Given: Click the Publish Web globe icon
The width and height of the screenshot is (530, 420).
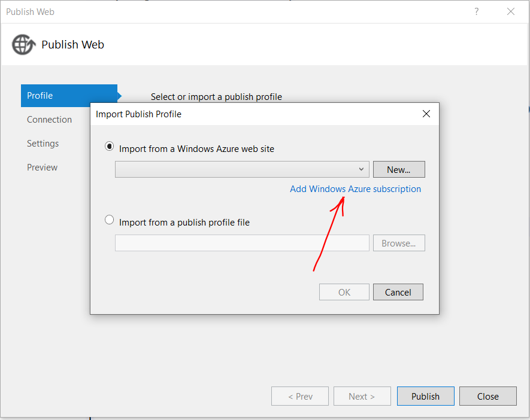Looking at the screenshot, I should (x=23, y=44).
